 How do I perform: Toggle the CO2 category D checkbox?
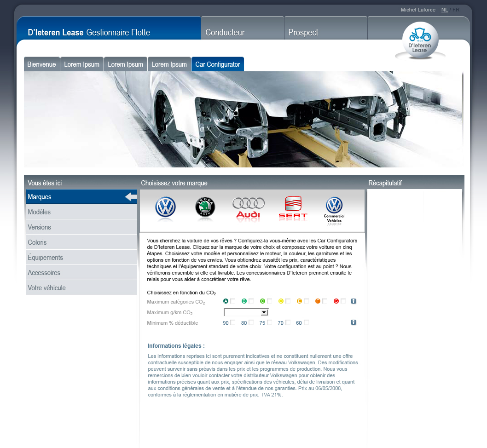[x=288, y=301]
